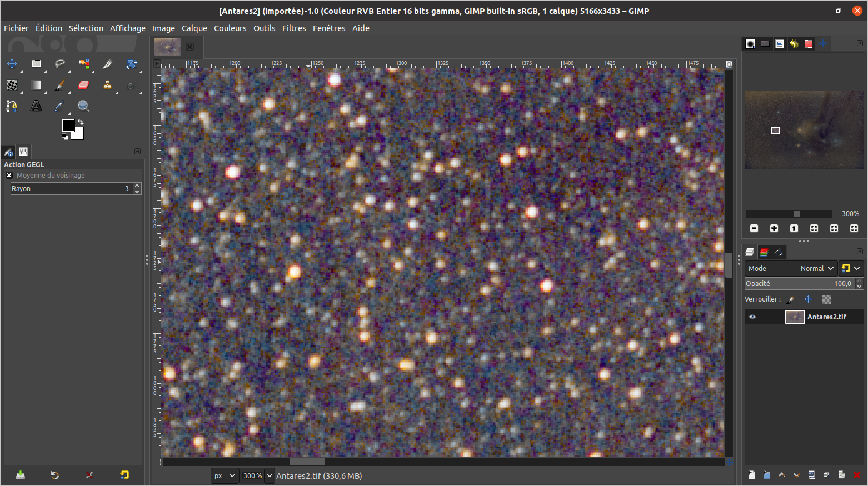Select the Text tool
Screen dimensions: 868x486
pos(36,106)
